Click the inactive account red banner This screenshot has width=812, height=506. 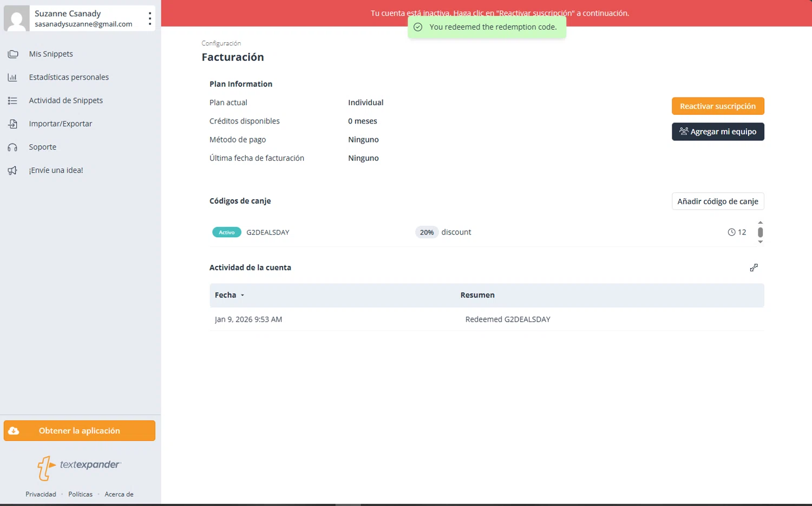pos(487,13)
